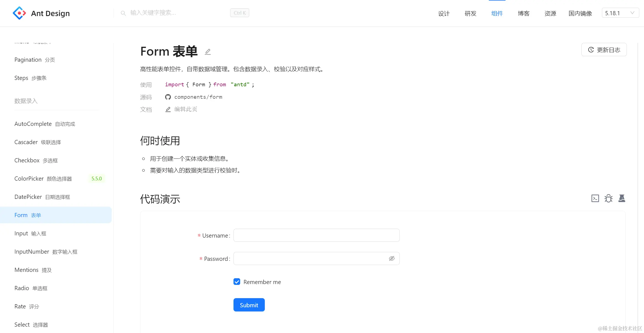Toggle password visibility eye icon

(392, 258)
